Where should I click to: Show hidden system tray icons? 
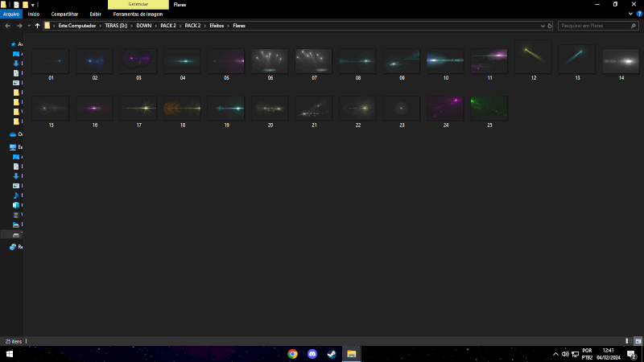(555, 354)
